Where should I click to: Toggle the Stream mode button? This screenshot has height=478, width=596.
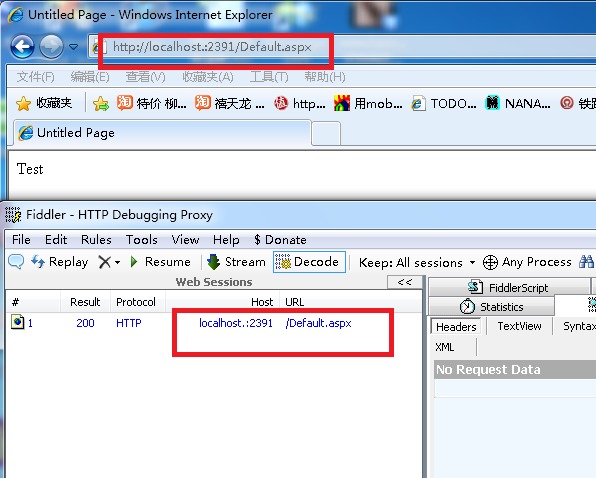pyautogui.click(x=236, y=262)
